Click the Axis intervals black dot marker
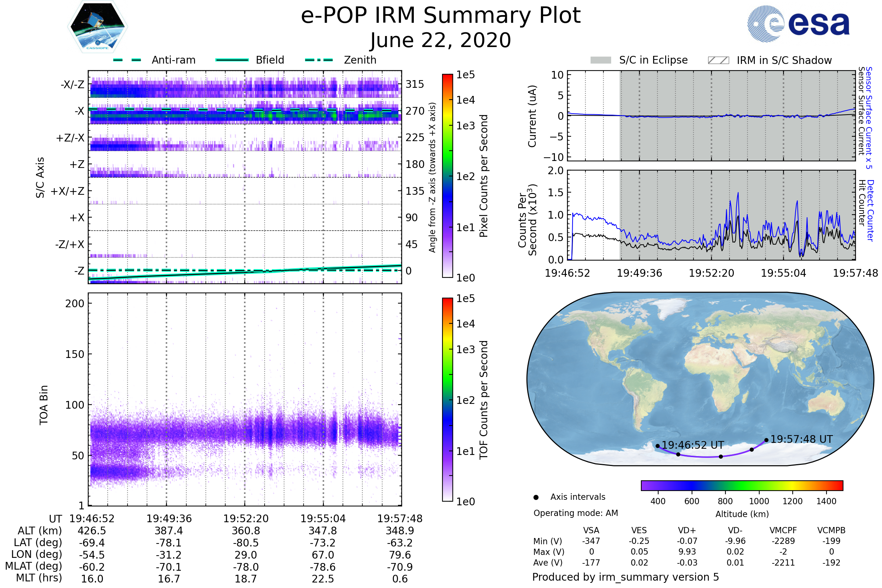This screenshot has width=882, height=588. click(x=536, y=498)
